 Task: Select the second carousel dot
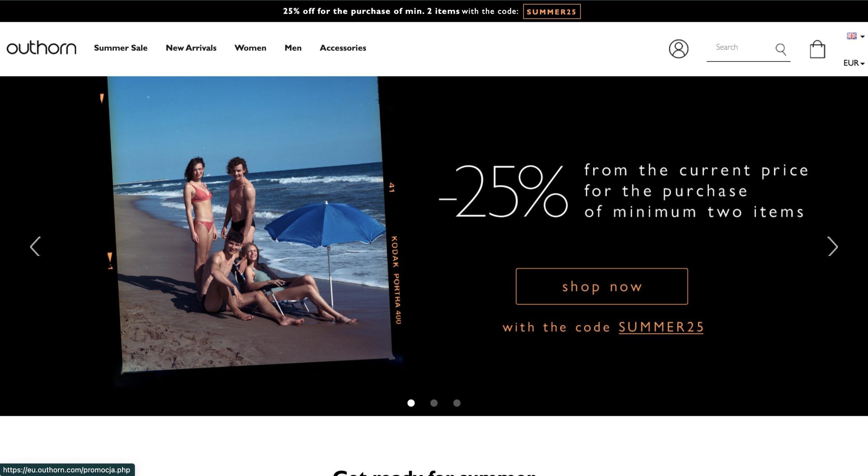coord(434,403)
